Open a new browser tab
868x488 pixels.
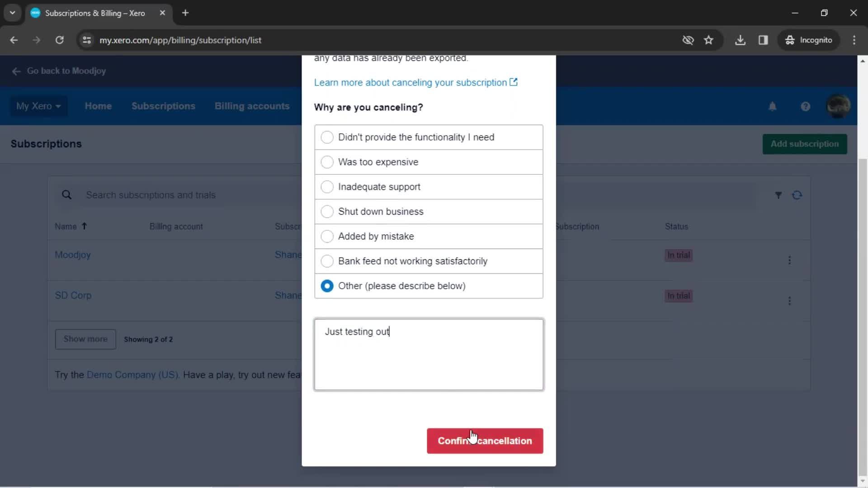[x=185, y=13]
